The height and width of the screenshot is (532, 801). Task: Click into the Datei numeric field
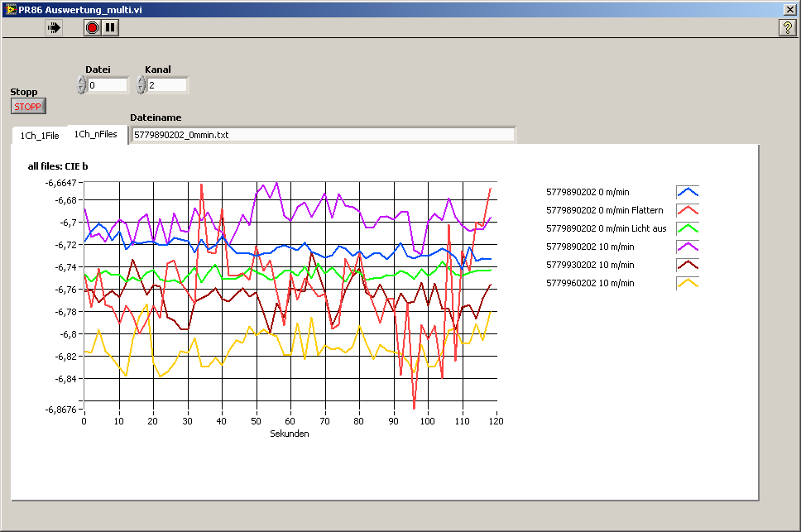click(108, 84)
